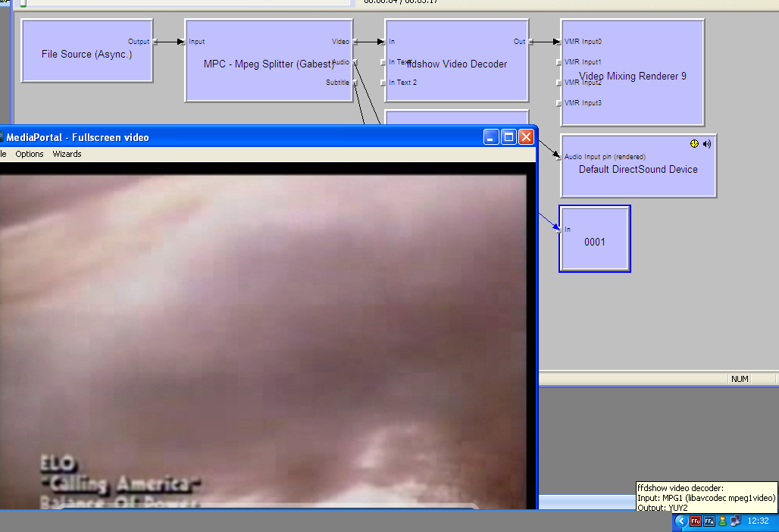The width and height of the screenshot is (779, 532).
Task: Click the ffdshow video decoder tooltip
Action: pos(706,496)
